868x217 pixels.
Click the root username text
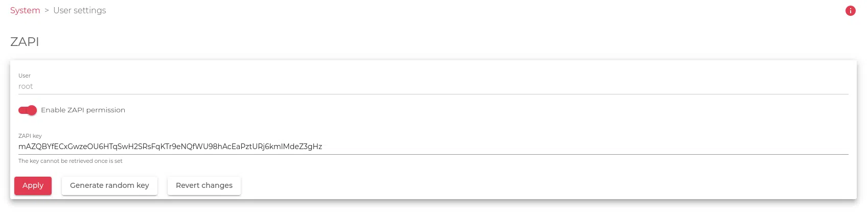[x=26, y=87]
